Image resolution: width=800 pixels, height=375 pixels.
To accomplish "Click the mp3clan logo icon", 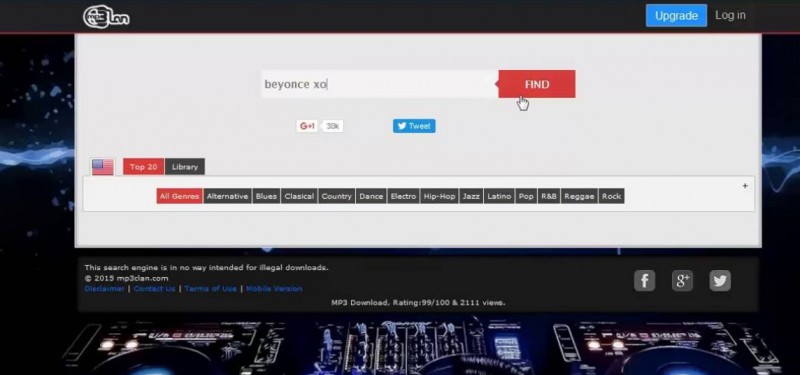I will pyautogui.click(x=106, y=17).
